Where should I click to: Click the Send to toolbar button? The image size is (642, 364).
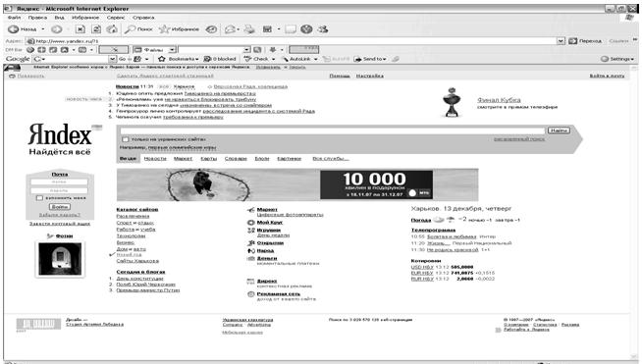click(x=370, y=59)
